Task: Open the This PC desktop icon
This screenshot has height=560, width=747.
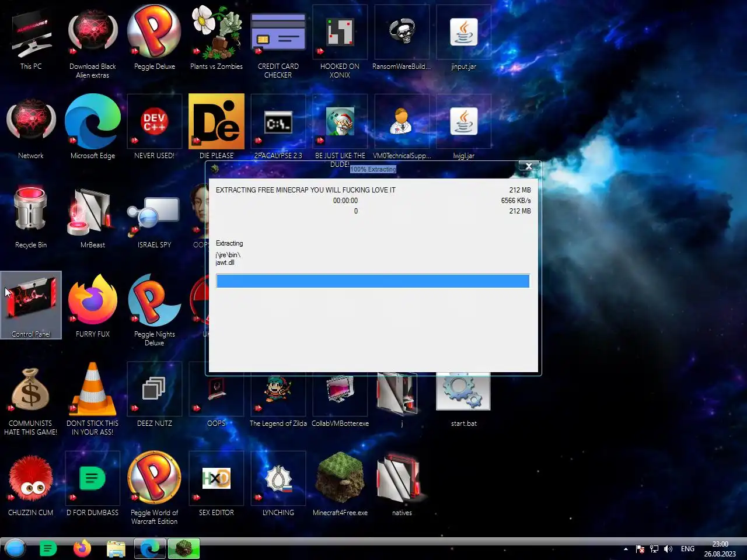Action: pyautogui.click(x=31, y=40)
